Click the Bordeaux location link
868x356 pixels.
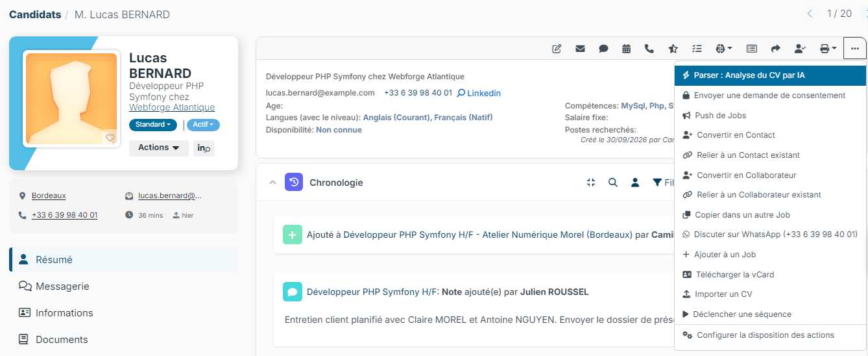(49, 196)
